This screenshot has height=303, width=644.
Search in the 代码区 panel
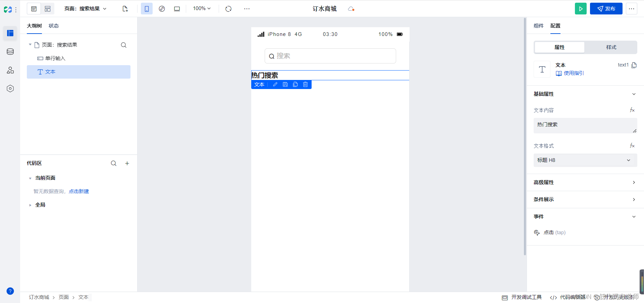click(114, 163)
